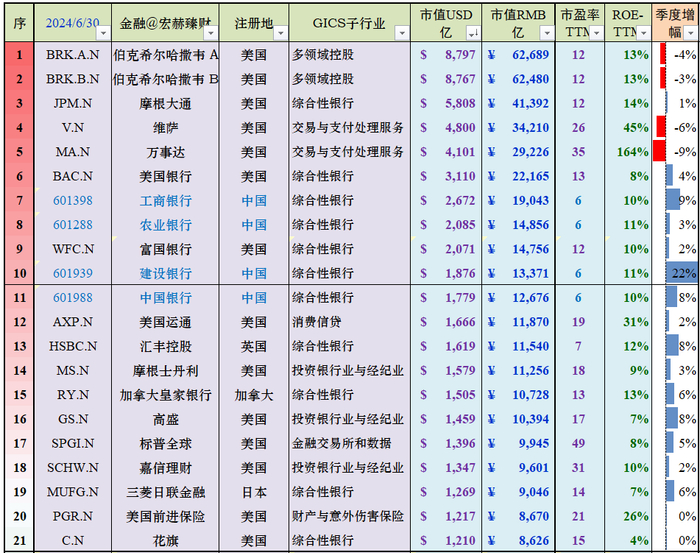
Task: Click the 工商银行 name cell
Action: point(166,200)
